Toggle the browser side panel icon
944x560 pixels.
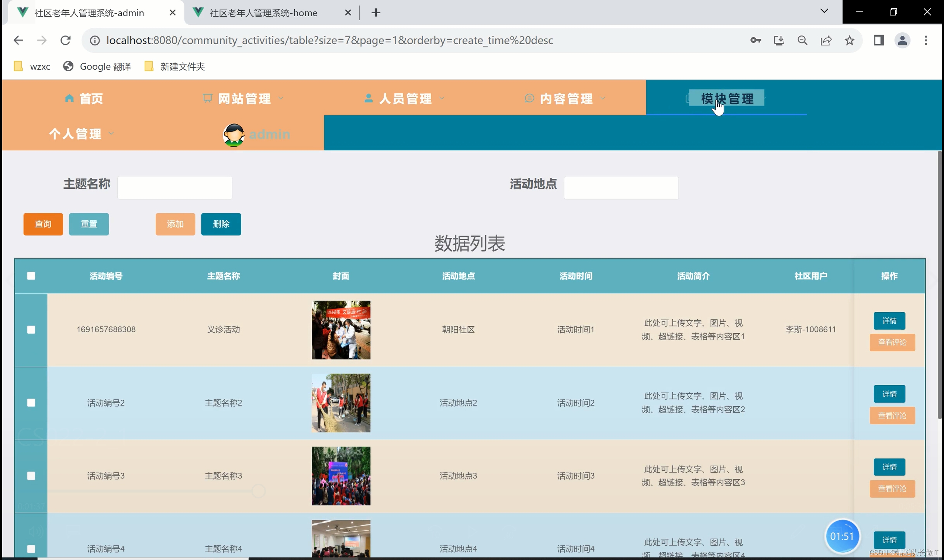click(879, 41)
